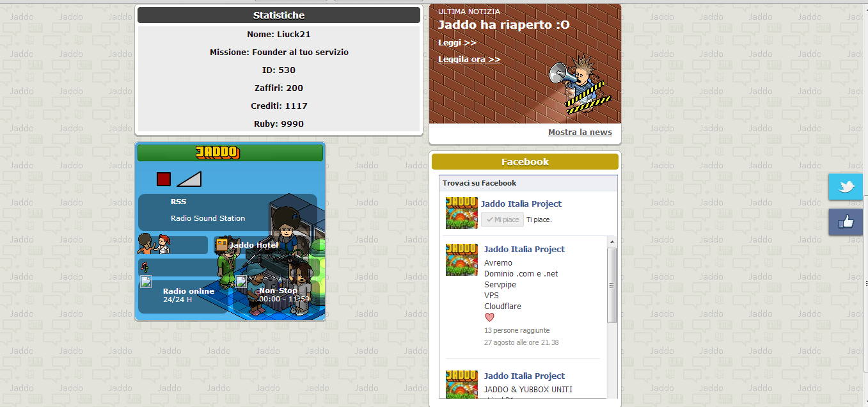Open Jaddo Italia Project link beside Mi piace
The image size is (868, 407).
521,203
